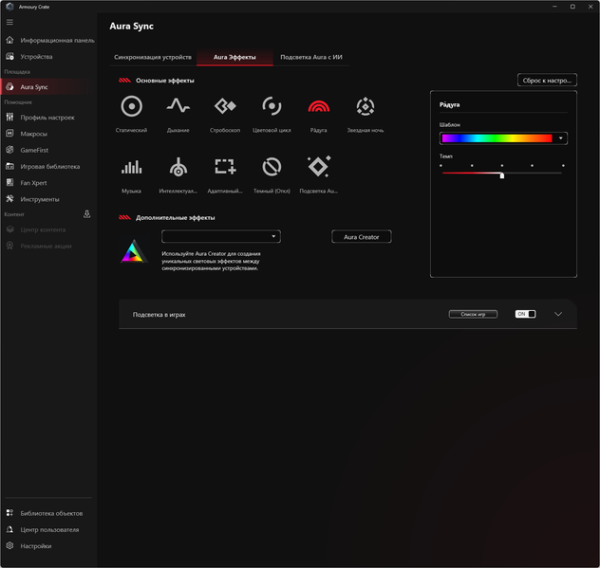Select the Adaptive (Адаптивный...) effect icon
Screen dimensions: 600x568
pos(225,166)
